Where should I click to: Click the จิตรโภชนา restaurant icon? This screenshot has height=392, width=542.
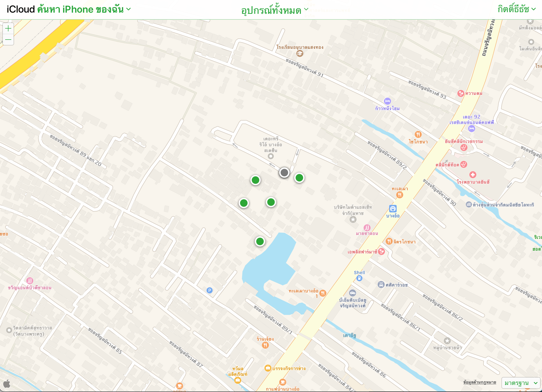pyautogui.click(x=389, y=241)
